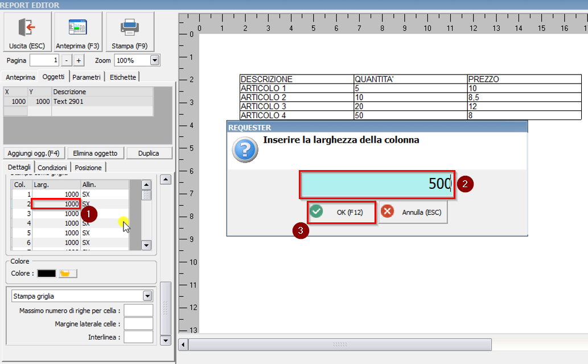
Task: Switch to the Etichette tab
Action: (122, 77)
